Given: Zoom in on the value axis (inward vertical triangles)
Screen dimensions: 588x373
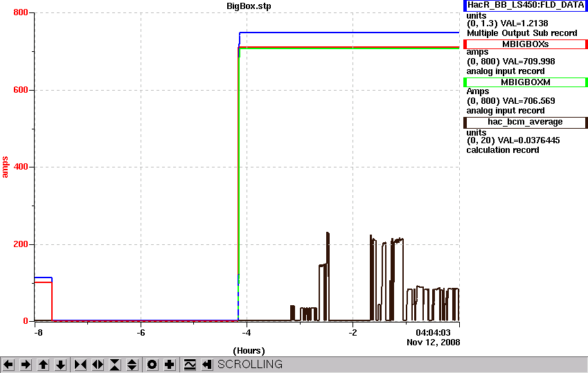Looking at the screenshot, I should (115, 365).
